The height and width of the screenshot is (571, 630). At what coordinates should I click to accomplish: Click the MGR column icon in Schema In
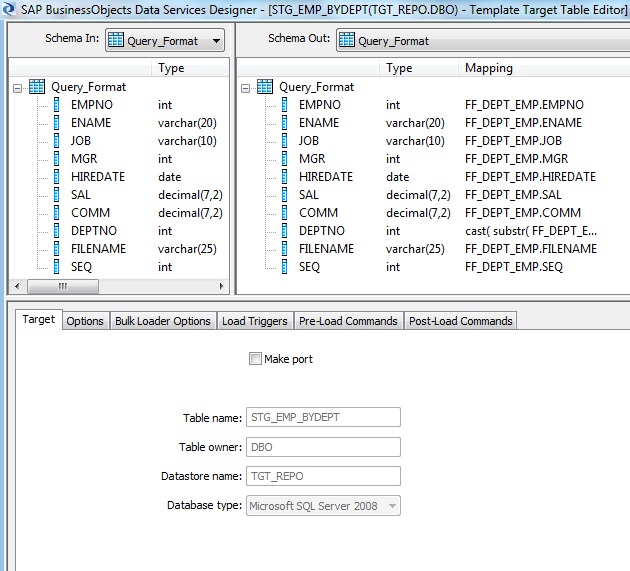(x=57, y=159)
